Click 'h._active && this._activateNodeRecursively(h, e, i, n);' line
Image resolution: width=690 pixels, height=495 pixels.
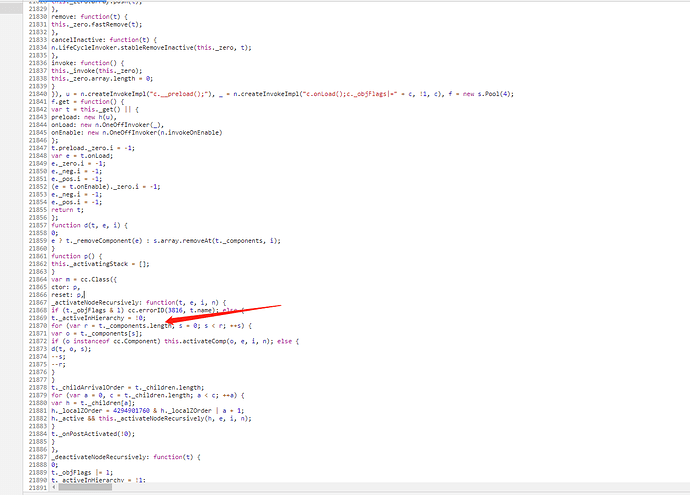pyautogui.click(x=151, y=418)
